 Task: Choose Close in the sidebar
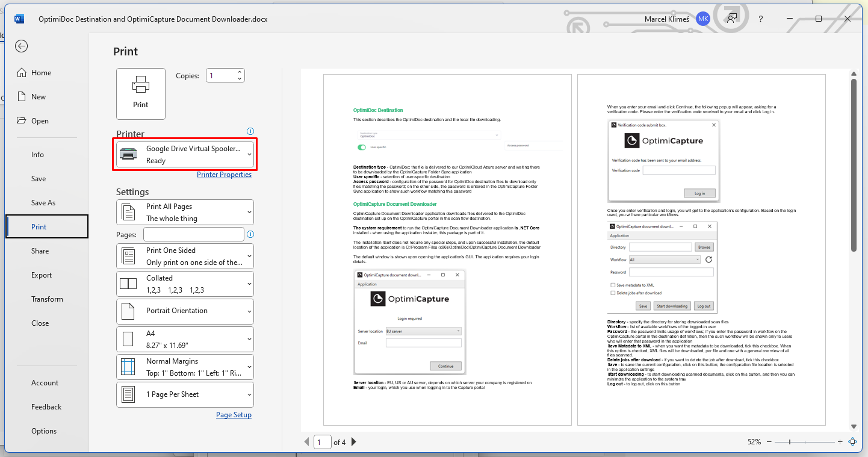tap(47, 323)
